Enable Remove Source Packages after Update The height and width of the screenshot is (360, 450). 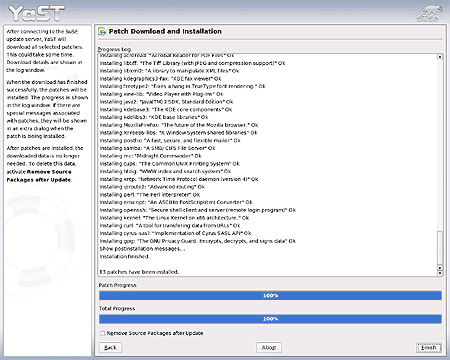(103, 333)
